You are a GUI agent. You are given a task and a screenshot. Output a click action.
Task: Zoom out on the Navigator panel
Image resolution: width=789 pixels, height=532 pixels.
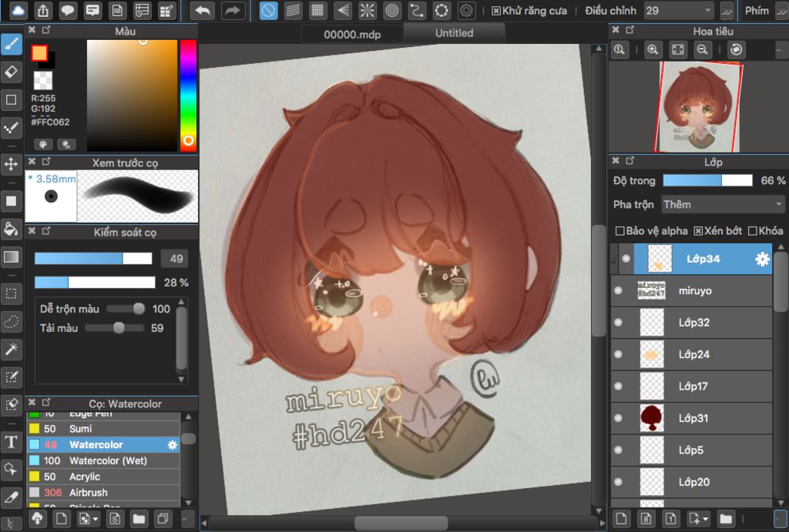pos(703,49)
